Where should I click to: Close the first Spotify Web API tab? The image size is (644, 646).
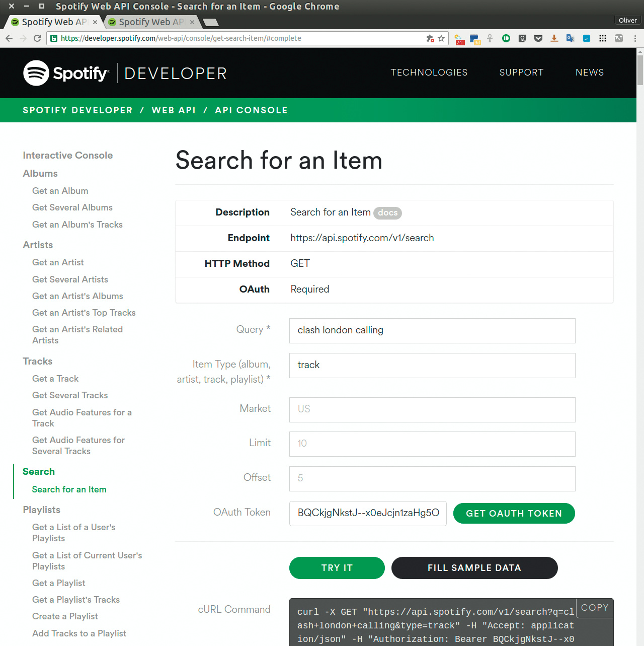tap(95, 22)
